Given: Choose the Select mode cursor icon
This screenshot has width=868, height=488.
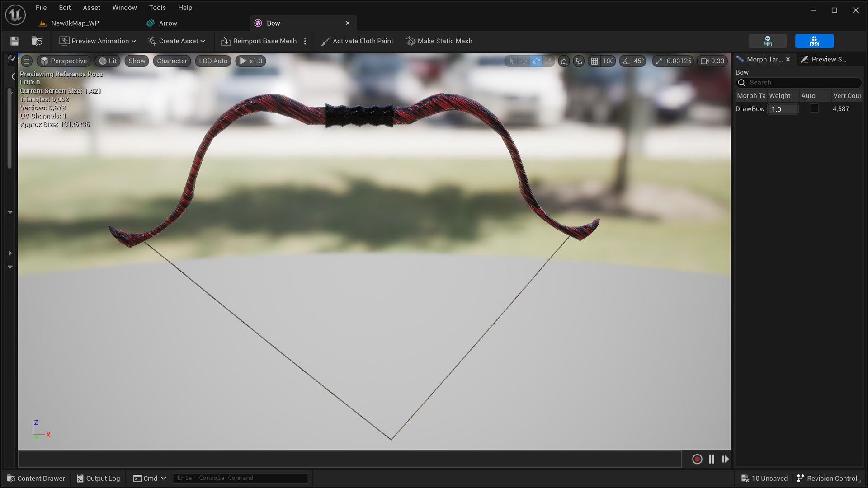Looking at the screenshot, I should click(512, 61).
